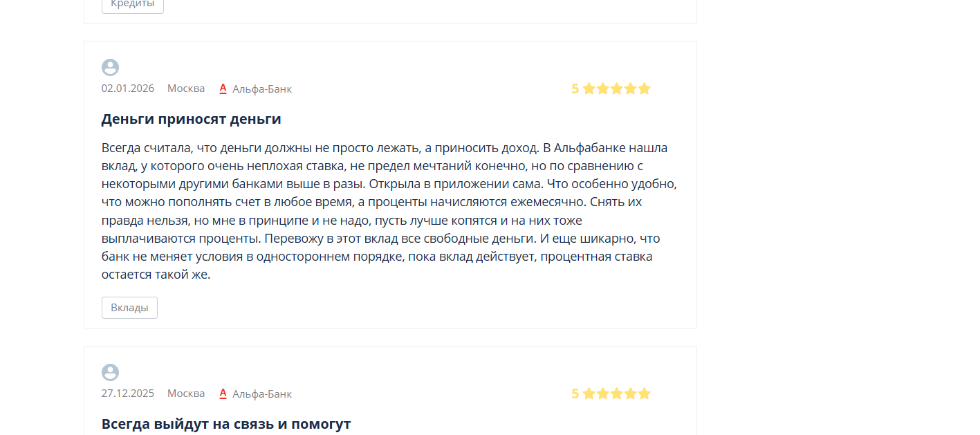Viewport: 980px width, 435px height.
Task: Click the red Alfa-Bank logo in the 27.12.2025 review
Action: point(223,394)
